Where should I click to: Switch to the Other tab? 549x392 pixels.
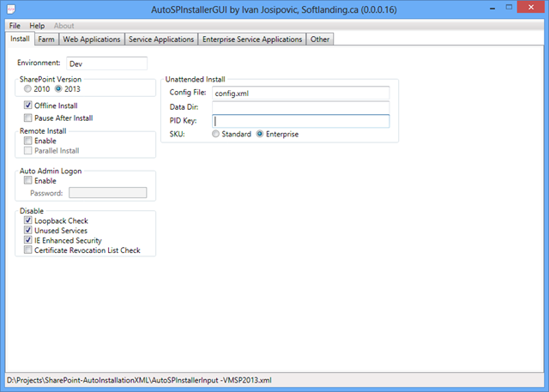coord(320,39)
